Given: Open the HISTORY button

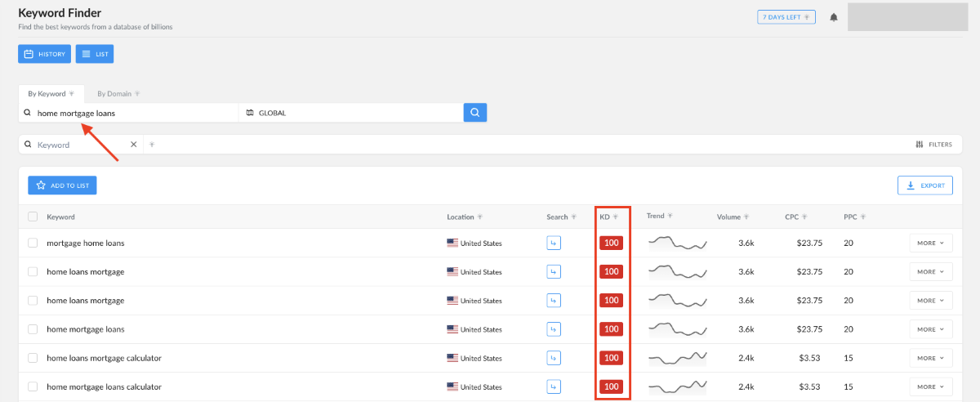Looking at the screenshot, I should pos(44,54).
